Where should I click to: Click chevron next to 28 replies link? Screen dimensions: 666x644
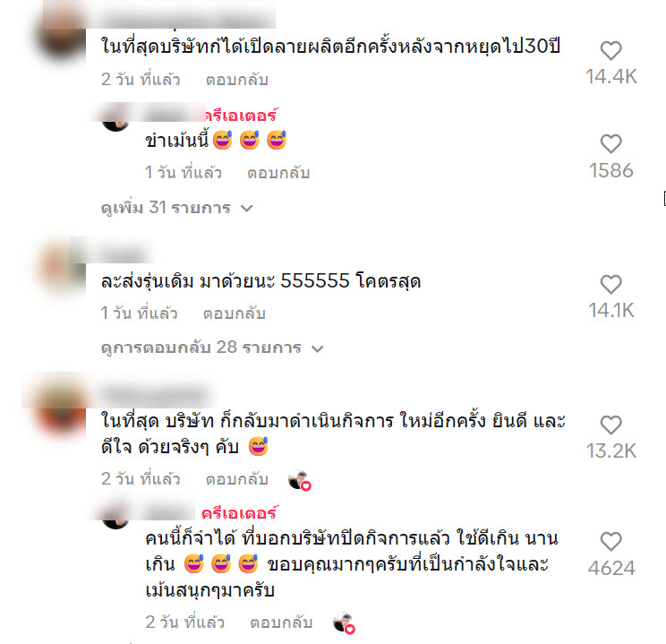point(317,349)
